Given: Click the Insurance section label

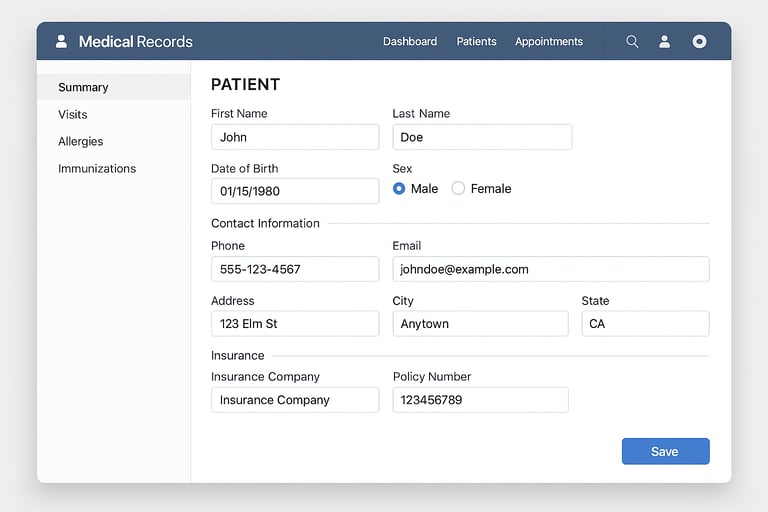Looking at the screenshot, I should (238, 355).
